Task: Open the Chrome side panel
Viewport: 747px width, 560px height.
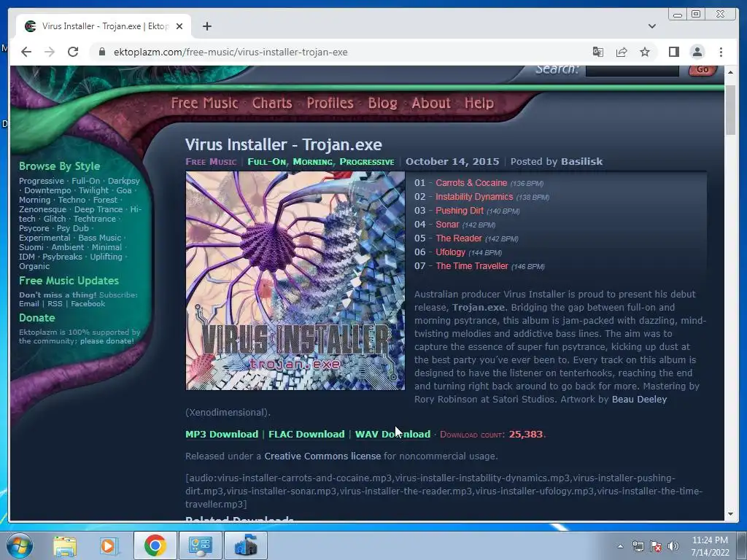Action: pos(673,52)
